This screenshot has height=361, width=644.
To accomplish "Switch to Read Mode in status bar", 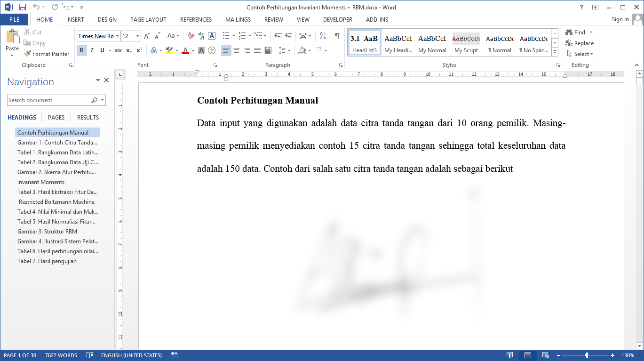I will (509, 355).
